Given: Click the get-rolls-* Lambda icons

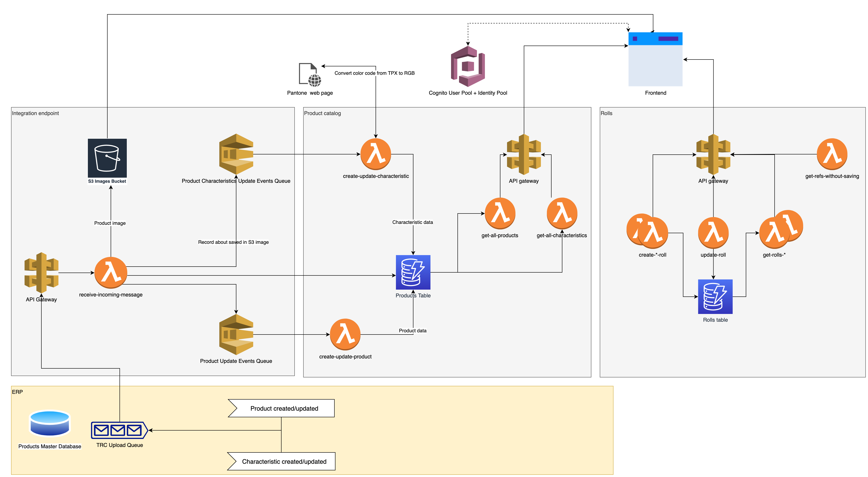Looking at the screenshot, I should point(781,229).
